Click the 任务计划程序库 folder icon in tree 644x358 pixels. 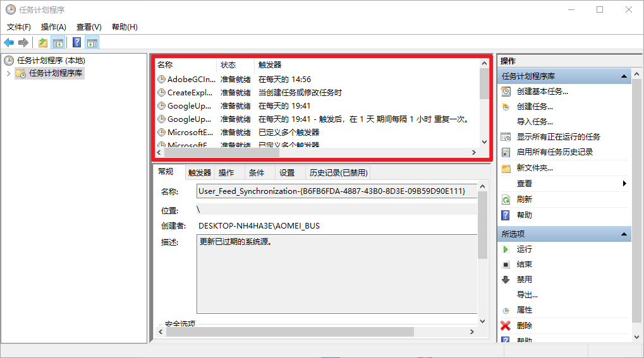20,73
